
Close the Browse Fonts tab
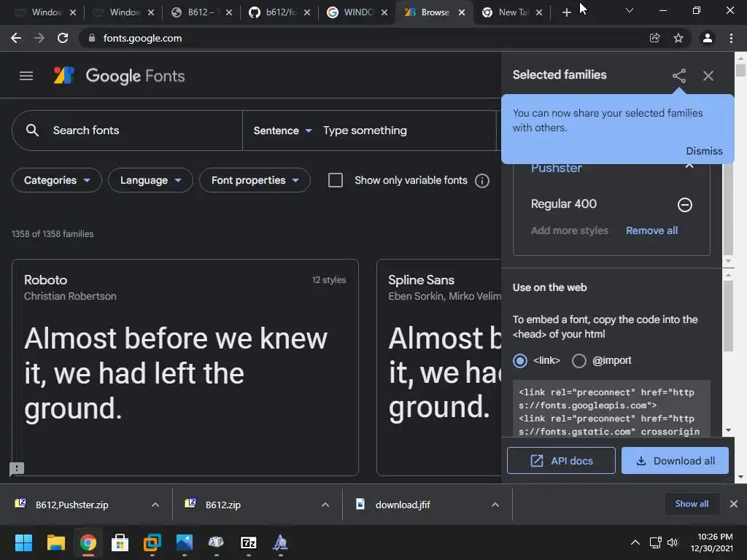coord(462,13)
